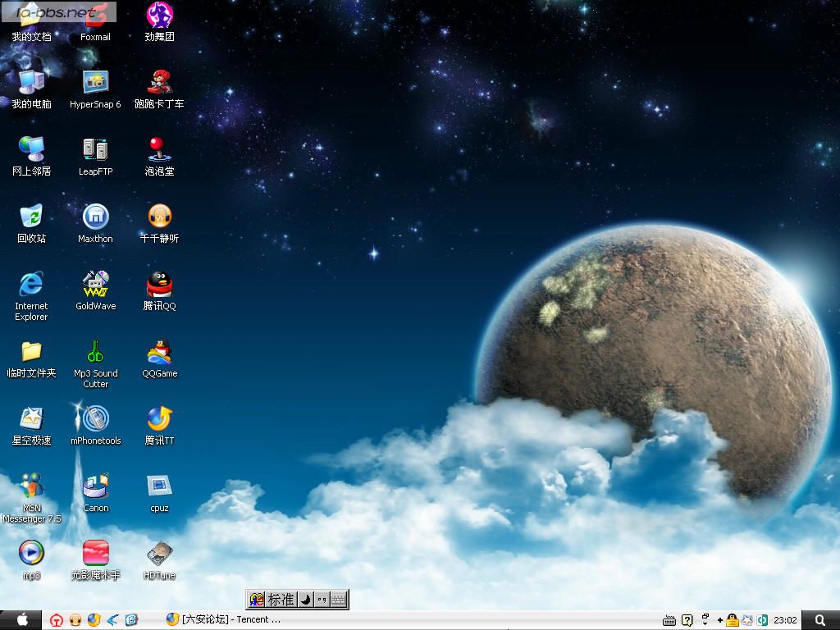This screenshot has width=840, height=630.
Task: Open QQGame from the desktop
Action: [158, 353]
